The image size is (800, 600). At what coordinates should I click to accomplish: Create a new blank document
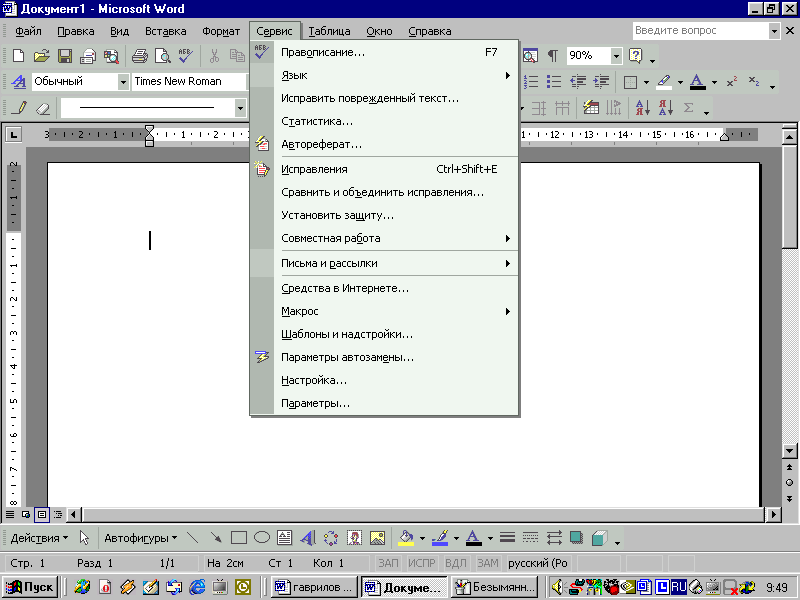(x=18, y=56)
